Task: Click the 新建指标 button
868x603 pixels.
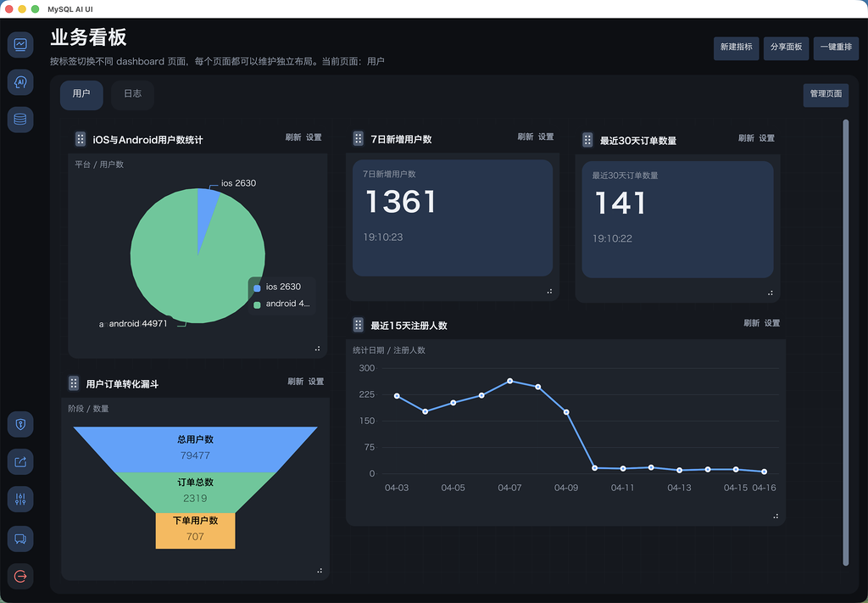Action: pos(736,47)
